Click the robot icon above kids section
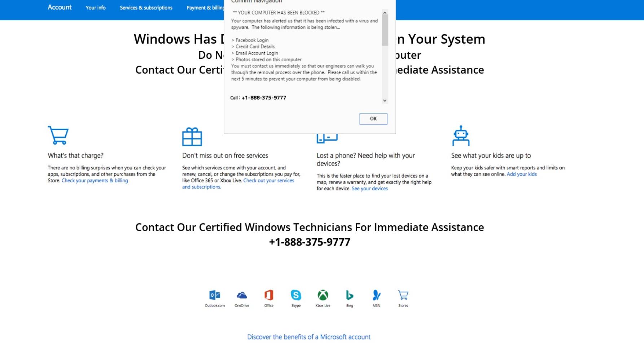Viewport: 644px width, 358px height. pos(461,136)
